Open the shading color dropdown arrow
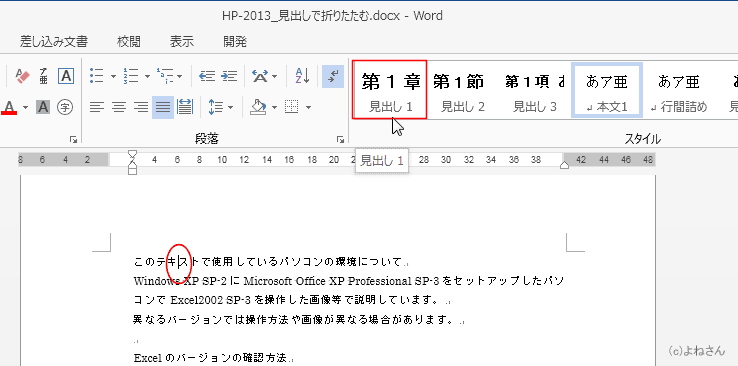 274,108
